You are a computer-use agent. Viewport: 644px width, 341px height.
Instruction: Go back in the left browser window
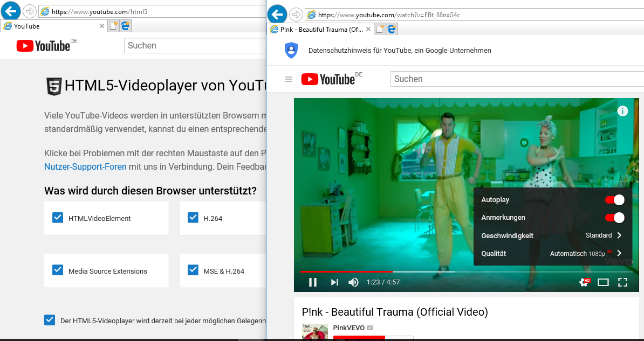point(10,11)
